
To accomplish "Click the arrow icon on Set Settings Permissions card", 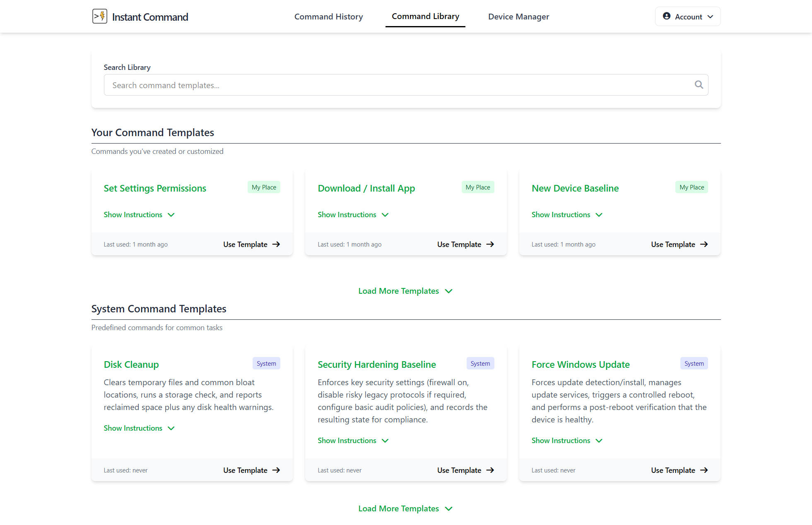I will (276, 244).
